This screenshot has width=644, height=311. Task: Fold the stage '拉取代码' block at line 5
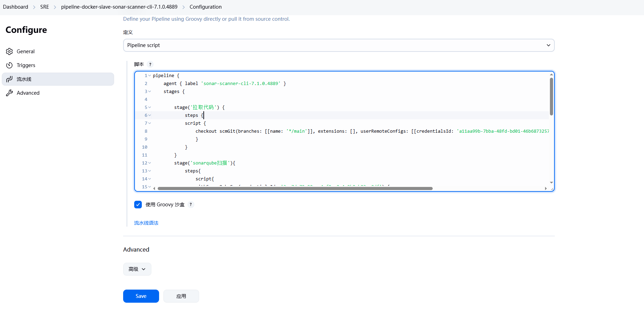point(150,107)
